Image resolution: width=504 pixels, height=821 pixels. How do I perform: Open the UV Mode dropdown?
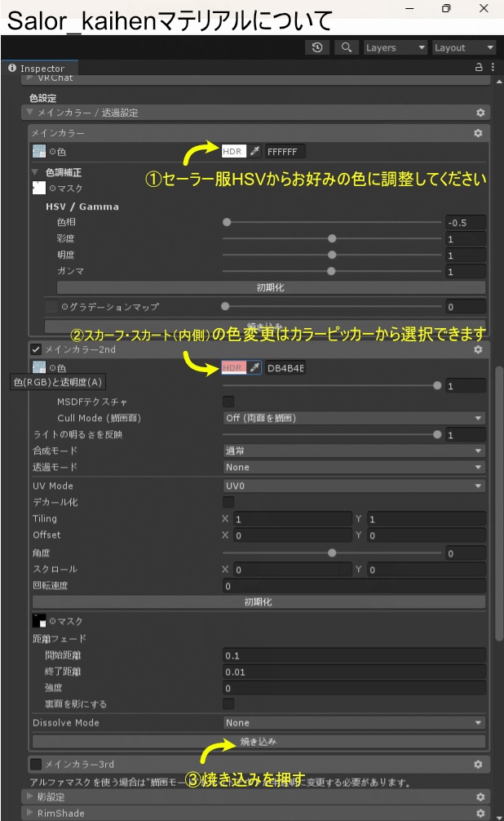click(x=354, y=486)
